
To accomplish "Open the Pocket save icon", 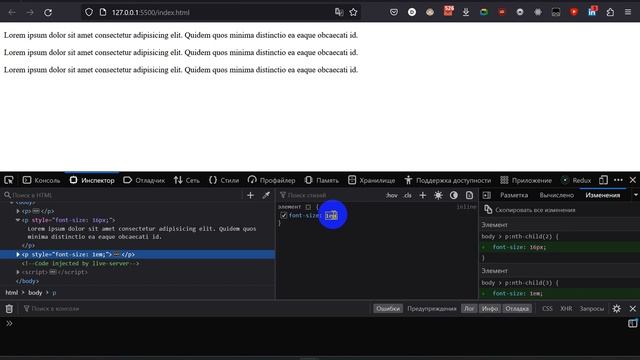I will pyautogui.click(x=394, y=12).
